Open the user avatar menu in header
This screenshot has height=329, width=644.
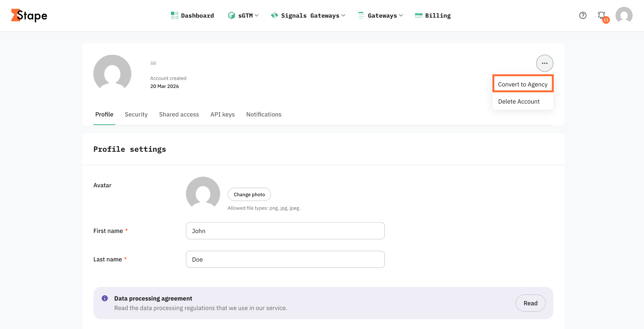point(624,15)
